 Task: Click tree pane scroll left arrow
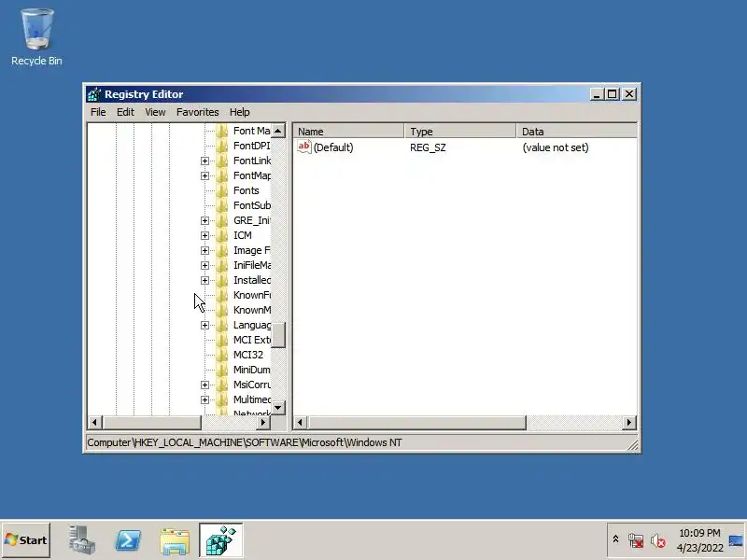(x=94, y=422)
